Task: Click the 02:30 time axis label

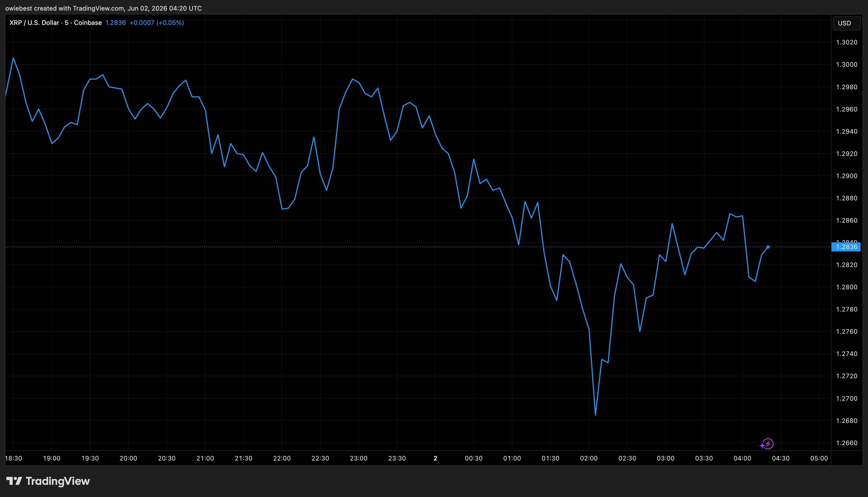Action: coord(627,458)
